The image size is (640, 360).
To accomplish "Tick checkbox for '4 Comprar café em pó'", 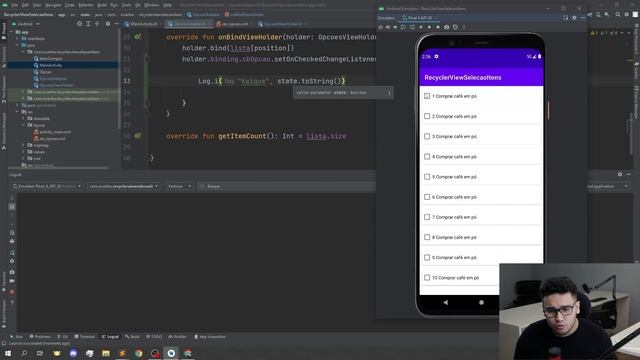I will [x=427, y=157].
